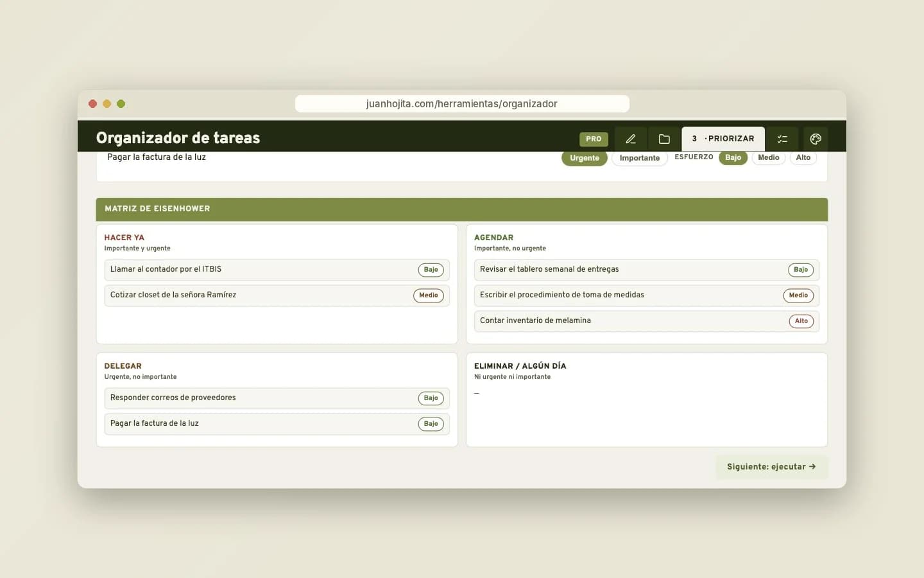Click the Bajo badge on Llamar al contador
Image resolution: width=924 pixels, height=578 pixels.
point(431,270)
